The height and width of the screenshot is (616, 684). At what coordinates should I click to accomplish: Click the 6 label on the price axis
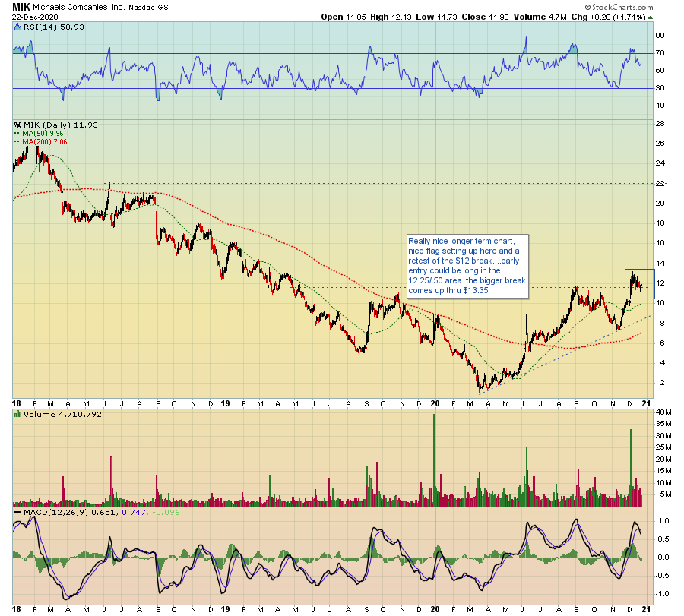[662, 343]
